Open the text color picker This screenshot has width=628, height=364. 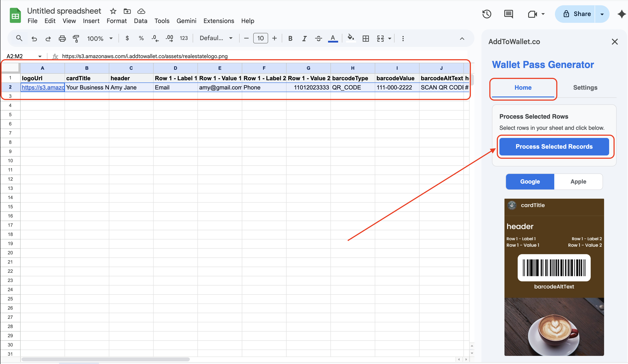[x=333, y=38]
